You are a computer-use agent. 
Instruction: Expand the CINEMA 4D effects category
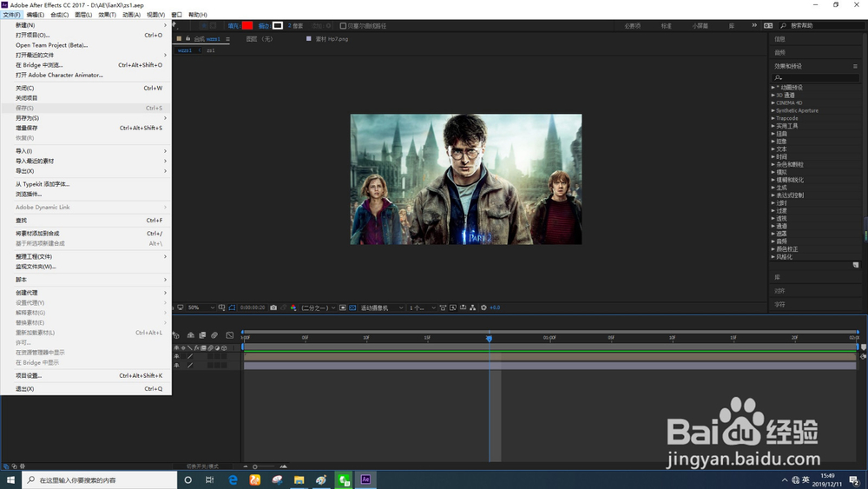(773, 102)
